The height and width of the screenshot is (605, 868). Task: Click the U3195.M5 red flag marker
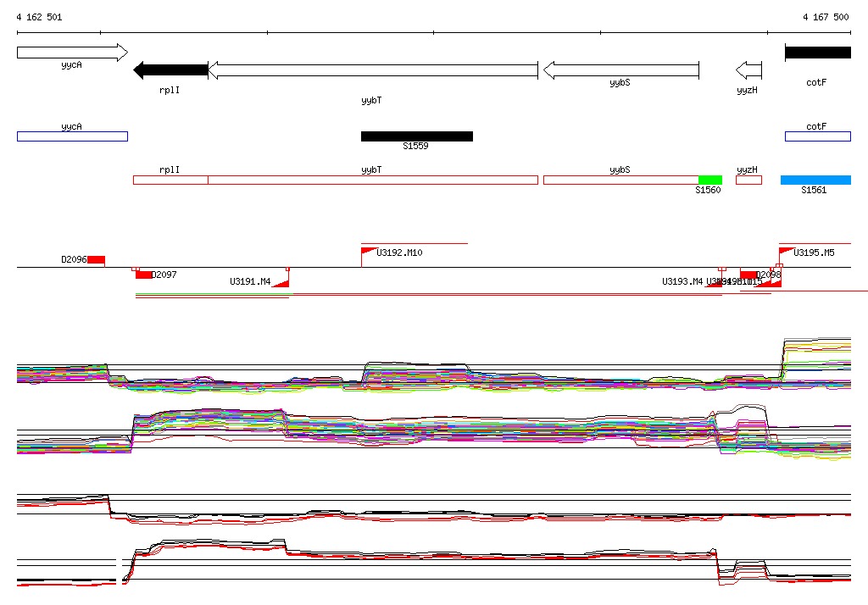[787, 252]
